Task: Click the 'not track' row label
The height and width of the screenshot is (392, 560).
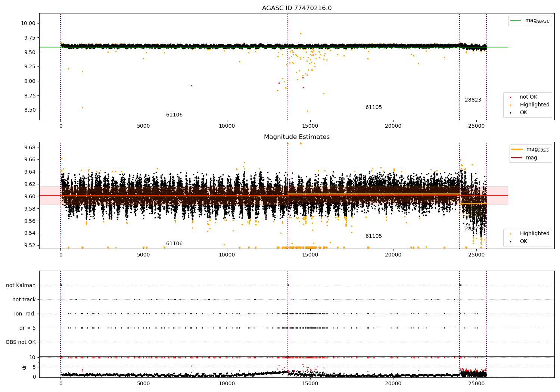Action: point(24,300)
